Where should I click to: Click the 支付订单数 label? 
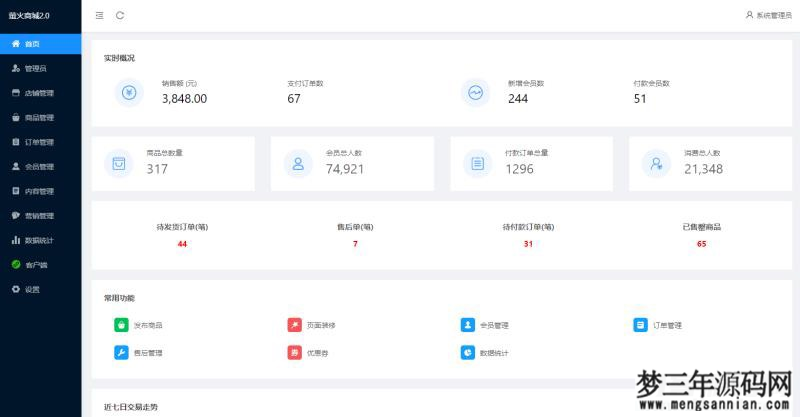point(305,83)
